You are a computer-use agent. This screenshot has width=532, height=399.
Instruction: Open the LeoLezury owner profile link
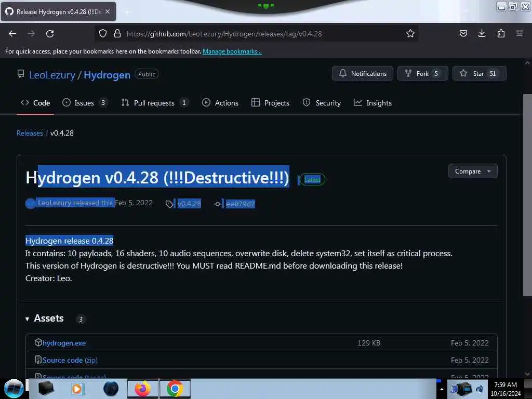52,75
